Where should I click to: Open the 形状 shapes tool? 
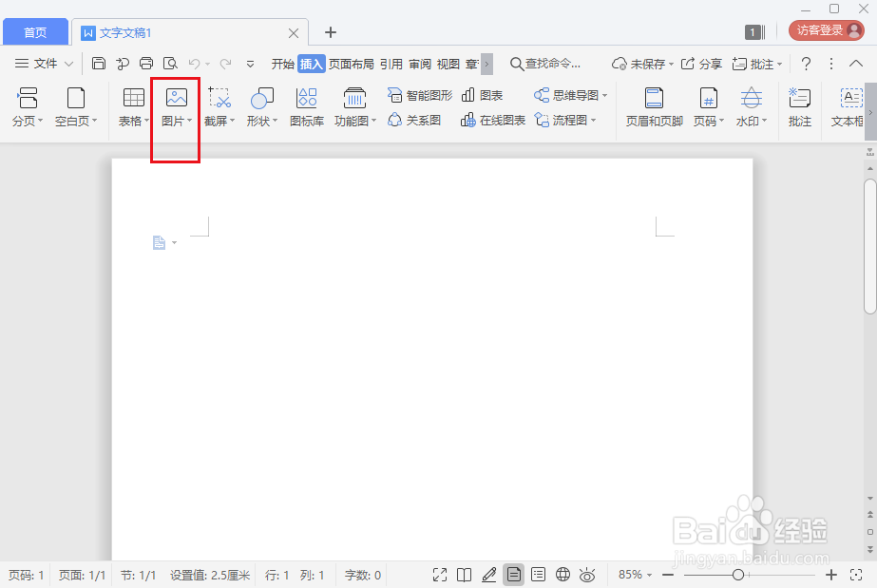tap(261, 106)
